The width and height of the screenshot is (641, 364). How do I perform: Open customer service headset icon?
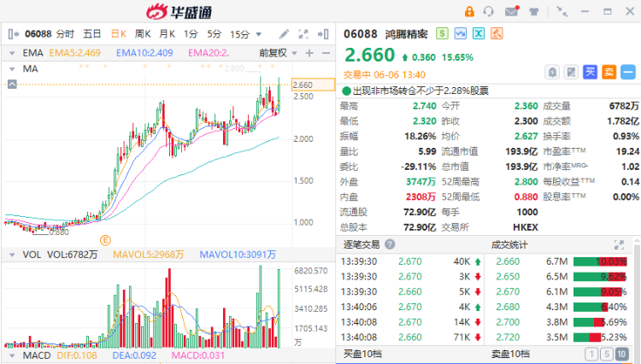pyautogui.click(x=488, y=11)
